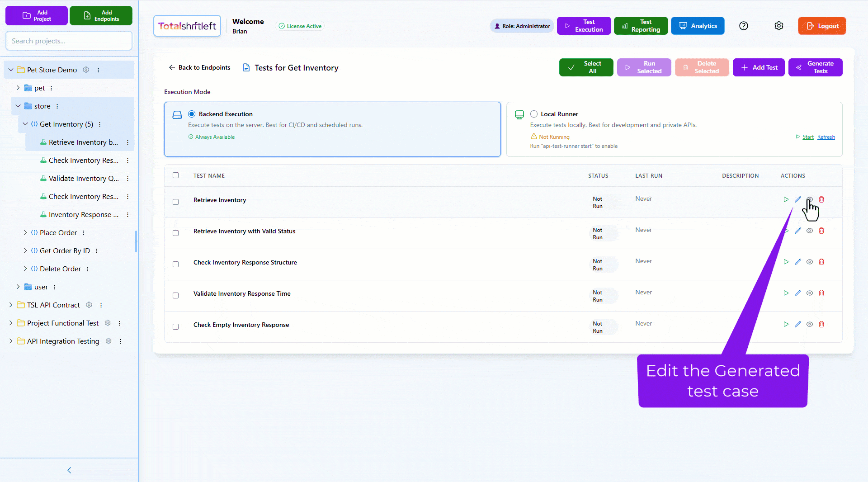Check the select-all checkbox in the table header
The image size is (868, 482).
176,175
